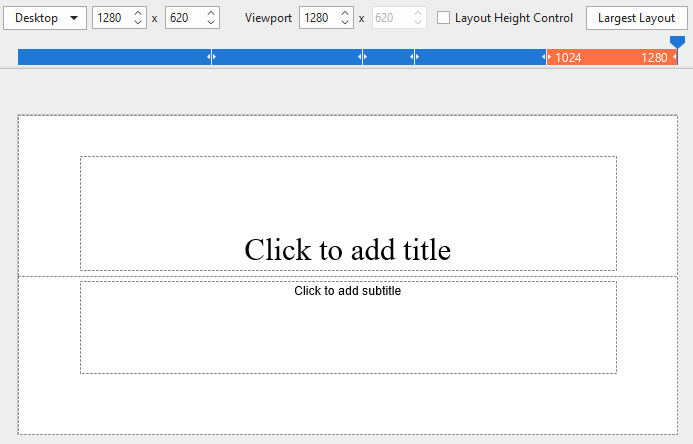693x444 pixels.
Task: Enable the Layout Height Control checkbox
Action: pyautogui.click(x=444, y=18)
